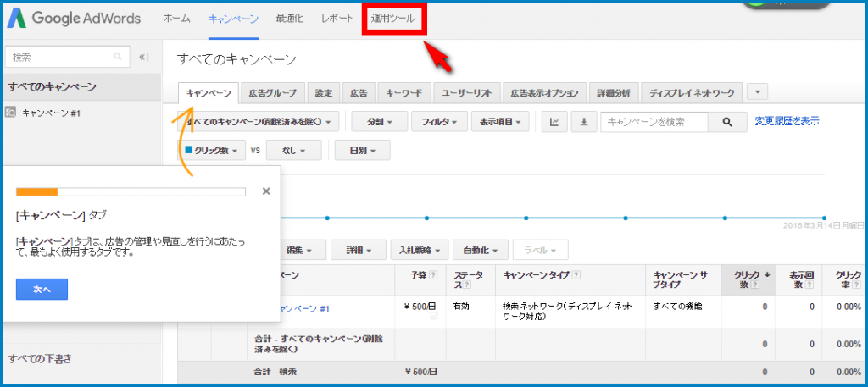Close the キャンペーン タブ tooltip with X
The height and width of the screenshot is (387, 868).
point(265,191)
